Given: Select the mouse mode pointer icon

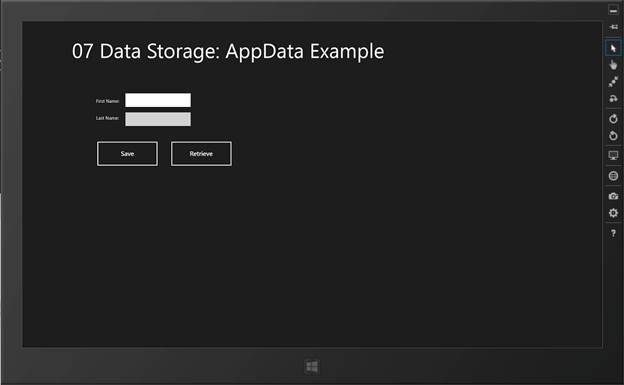Looking at the screenshot, I should coord(613,48).
